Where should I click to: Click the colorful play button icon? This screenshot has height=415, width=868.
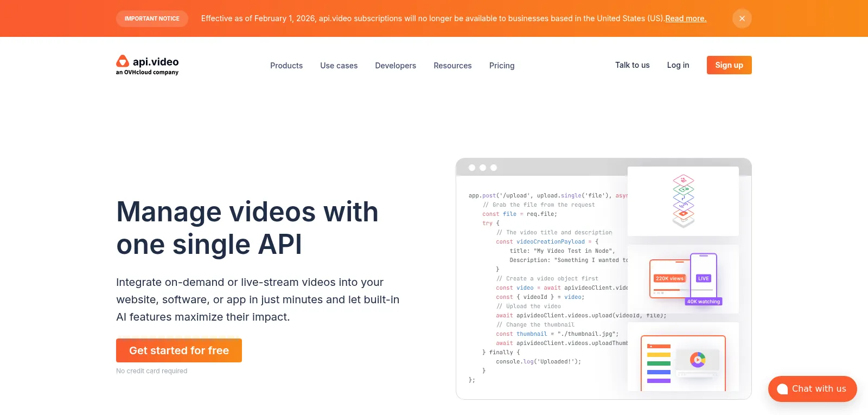tap(698, 359)
